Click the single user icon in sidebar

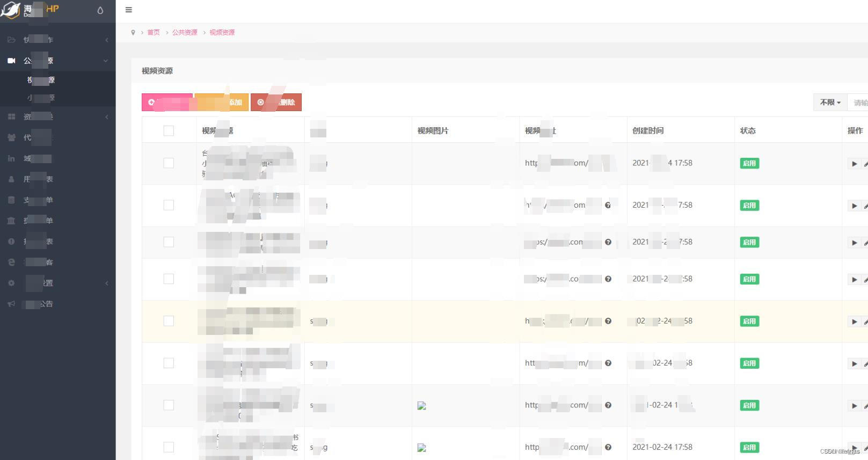click(x=11, y=179)
